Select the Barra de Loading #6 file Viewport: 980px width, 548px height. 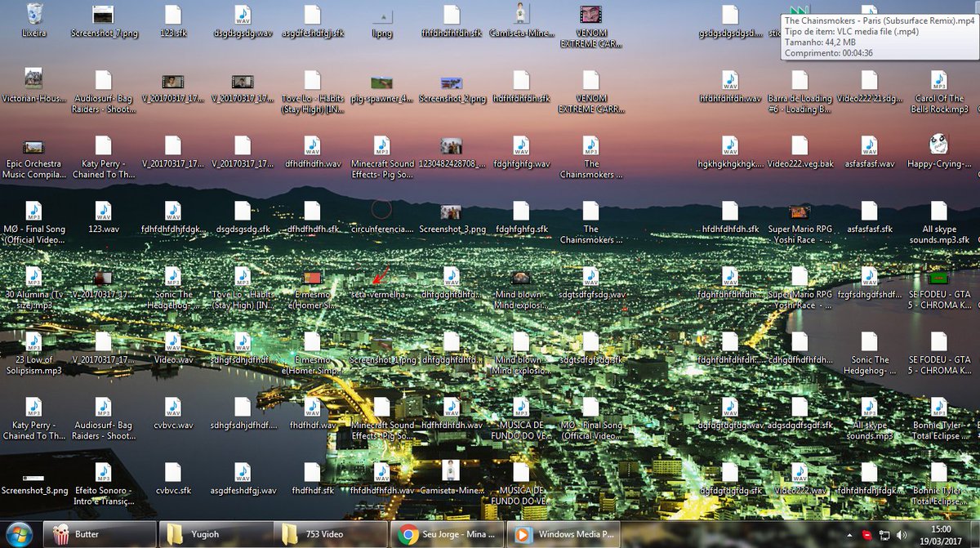click(800, 90)
